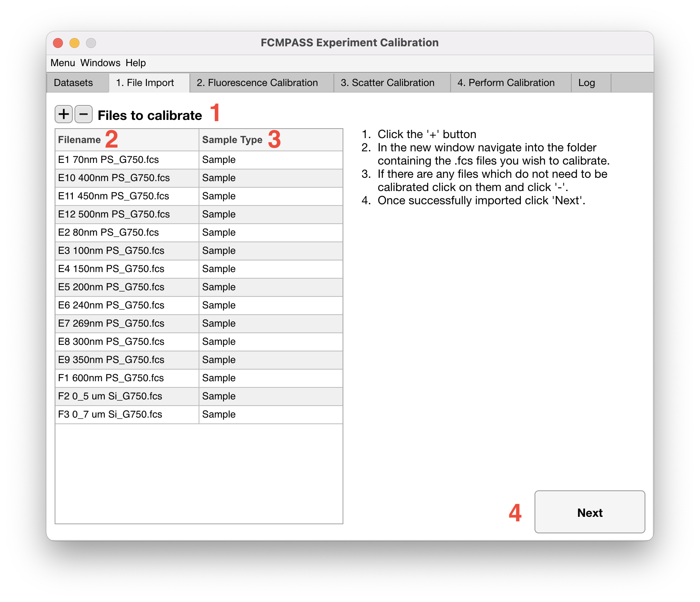Image resolution: width=700 pixels, height=602 pixels.
Task: Click Sample type cell for E9 350nm row
Action: [271, 360]
